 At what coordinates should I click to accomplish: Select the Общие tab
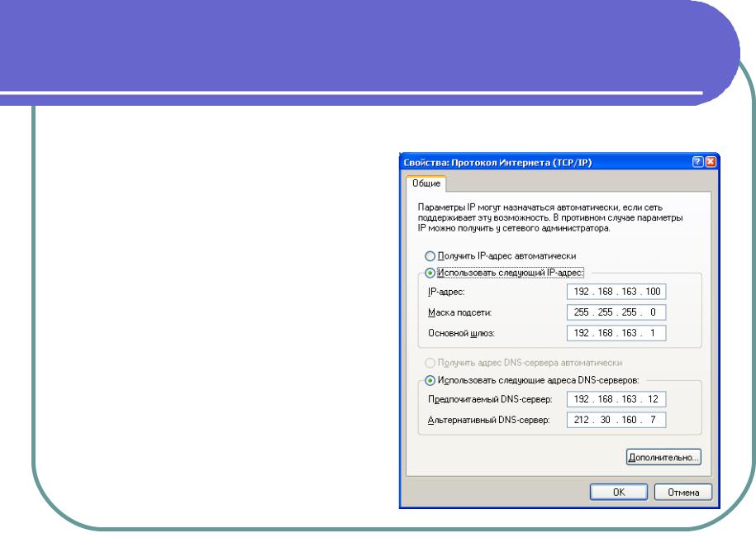pos(426,183)
